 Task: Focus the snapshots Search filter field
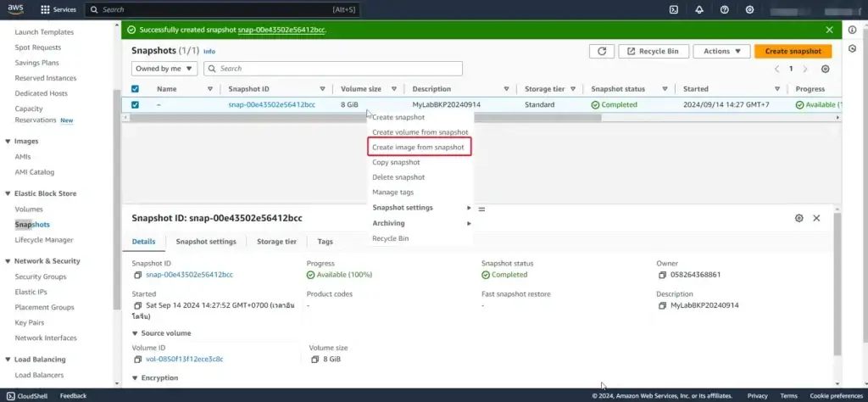(332, 69)
